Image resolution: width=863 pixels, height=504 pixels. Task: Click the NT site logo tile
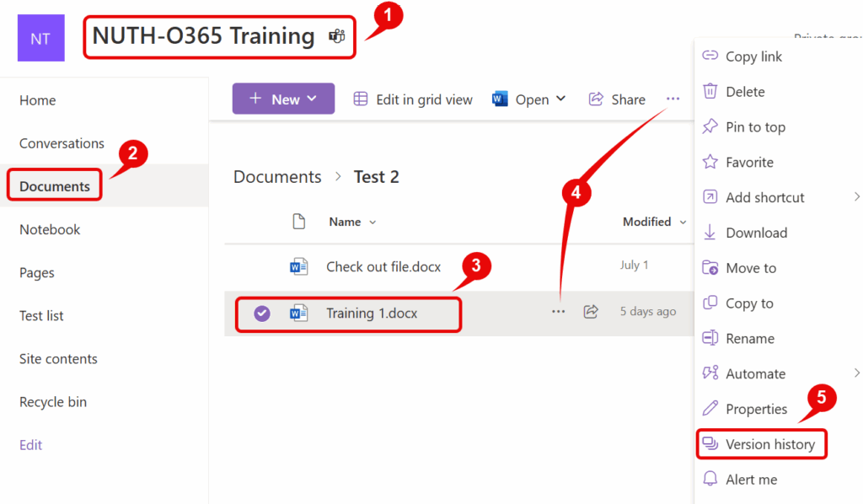(x=40, y=38)
